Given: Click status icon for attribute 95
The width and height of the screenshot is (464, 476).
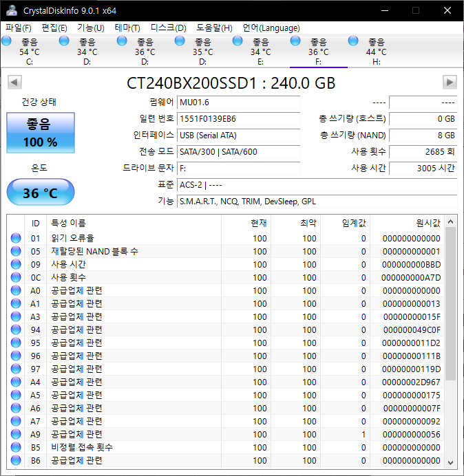Looking at the screenshot, I should point(16,343).
